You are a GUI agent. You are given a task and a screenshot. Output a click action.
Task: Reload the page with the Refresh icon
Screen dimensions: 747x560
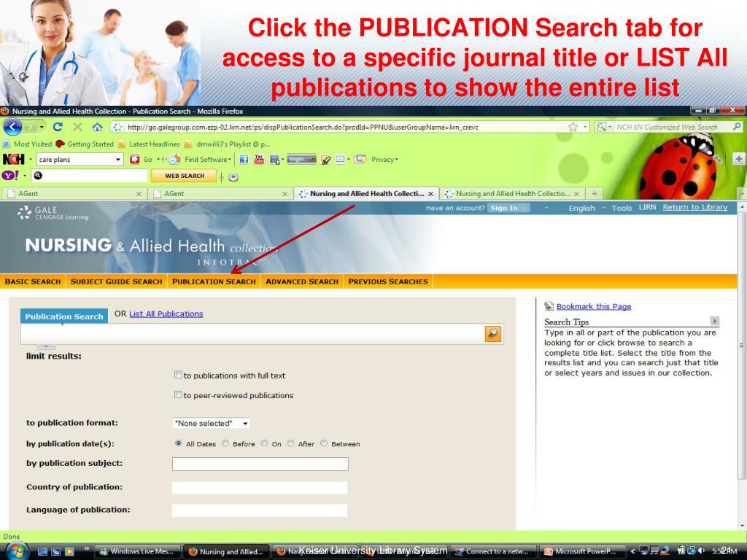pos(58,127)
